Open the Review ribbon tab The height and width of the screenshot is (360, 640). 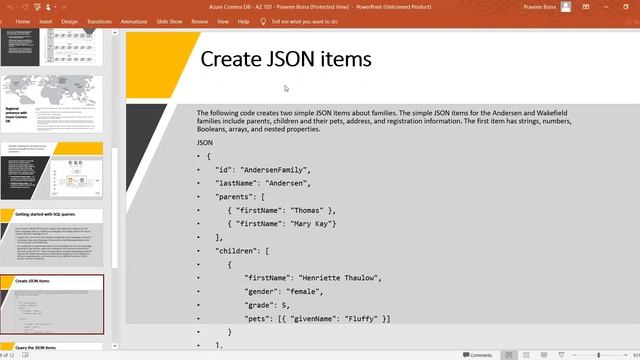200,22
